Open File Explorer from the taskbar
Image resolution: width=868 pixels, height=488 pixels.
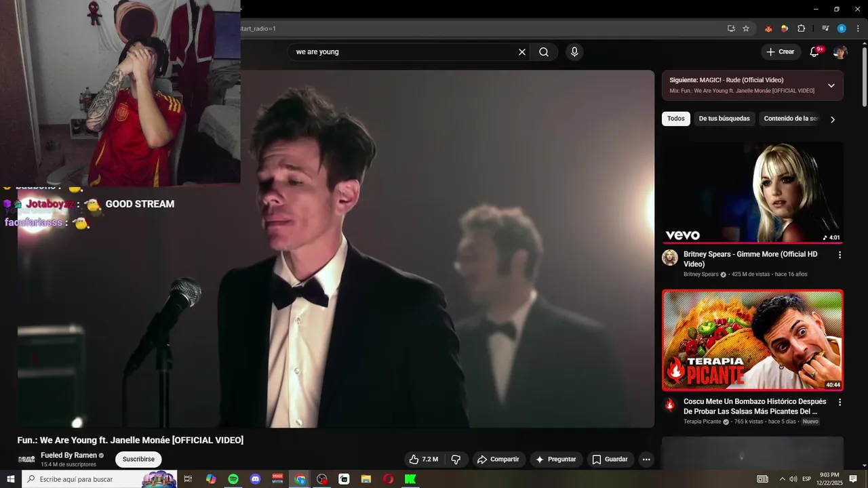click(x=366, y=479)
